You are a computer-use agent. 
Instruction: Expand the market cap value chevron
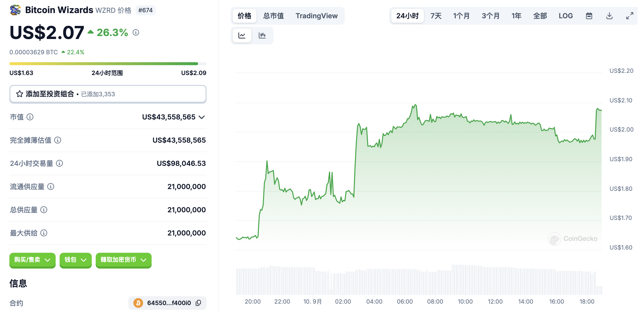pyautogui.click(x=202, y=117)
